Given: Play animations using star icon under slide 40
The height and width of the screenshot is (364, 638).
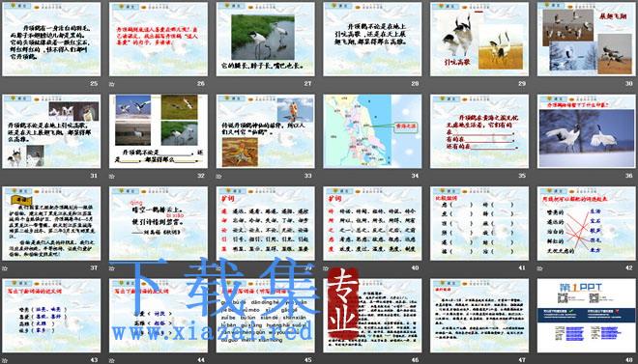Looking at the screenshot, I should pyautogui.click(x=326, y=268).
